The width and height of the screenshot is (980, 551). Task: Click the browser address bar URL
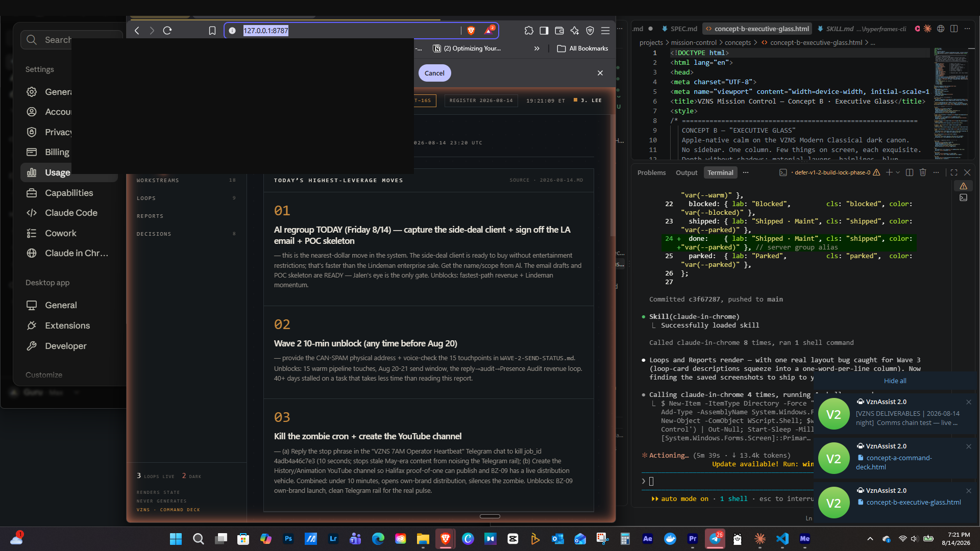point(265,31)
